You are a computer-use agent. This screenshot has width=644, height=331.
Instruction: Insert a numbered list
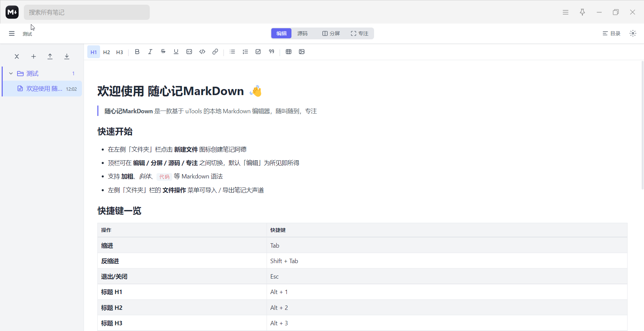click(245, 52)
